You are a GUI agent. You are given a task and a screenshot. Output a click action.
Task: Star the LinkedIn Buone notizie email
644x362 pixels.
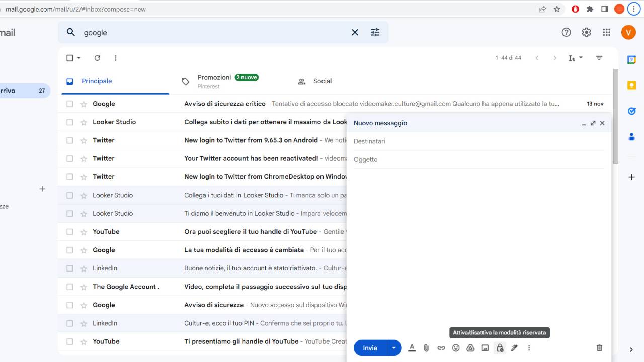84,268
